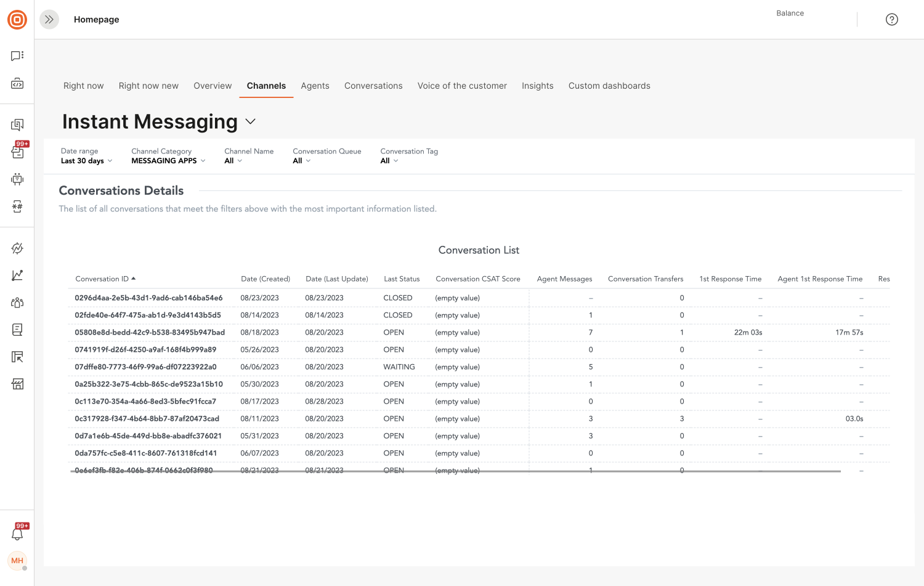
Task: Open the Date range Last 30 days dropdown
Action: pos(87,161)
